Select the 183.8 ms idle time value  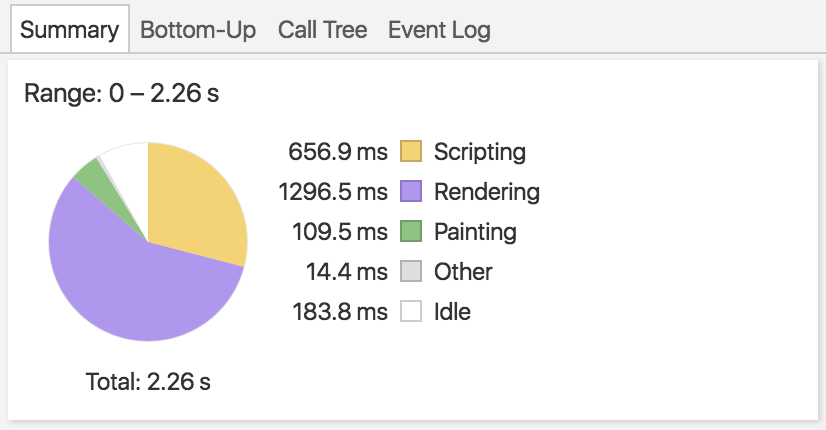click(337, 312)
